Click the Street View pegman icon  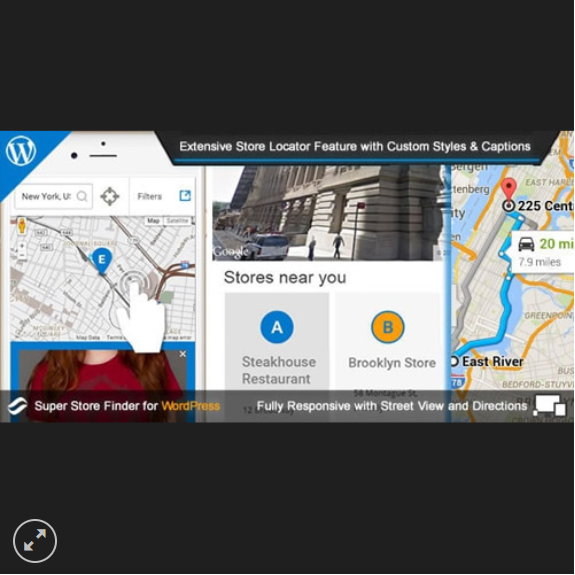[x=22, y=226]
